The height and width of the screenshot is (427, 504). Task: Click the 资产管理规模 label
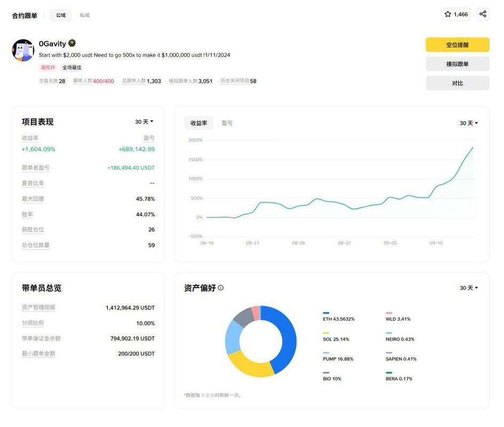click(38, 307)
